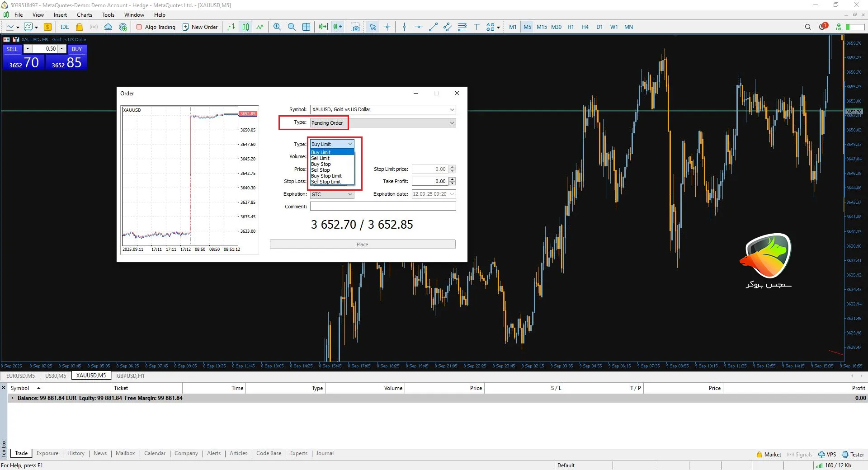Increase the Take Profit stepper value
The image size is (868, 470).
[453, 179]
